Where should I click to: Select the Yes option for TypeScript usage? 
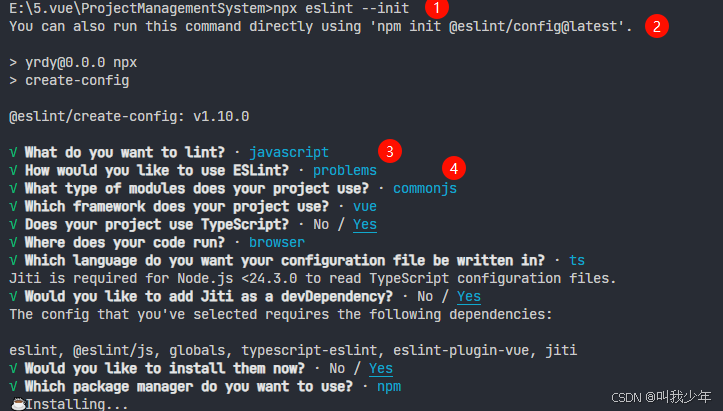tap(365, 225)
